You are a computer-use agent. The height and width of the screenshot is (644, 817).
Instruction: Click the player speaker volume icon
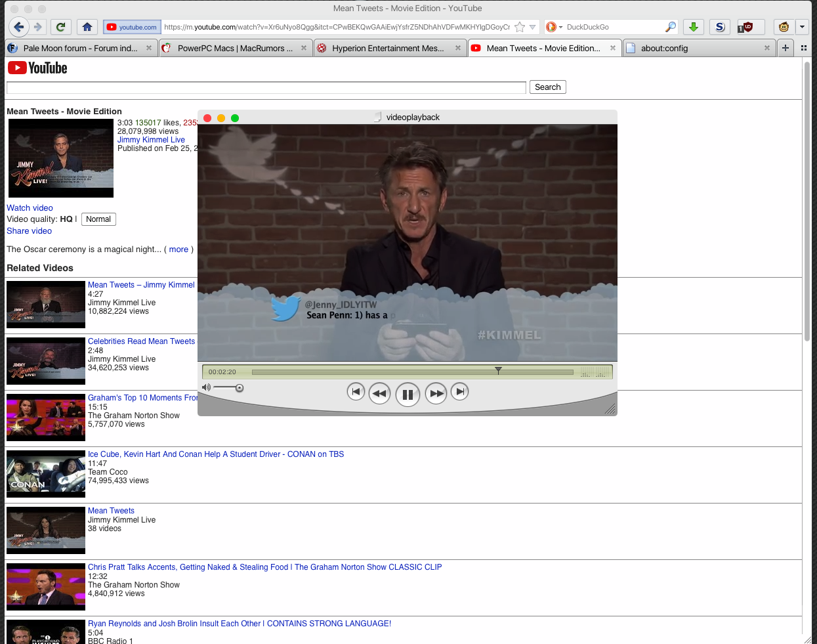pos(206,387)
